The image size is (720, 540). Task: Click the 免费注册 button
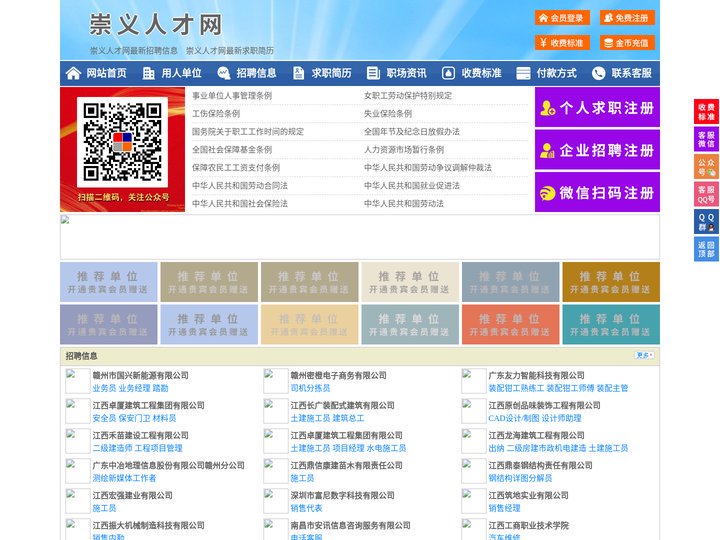[x=627, y=18]
